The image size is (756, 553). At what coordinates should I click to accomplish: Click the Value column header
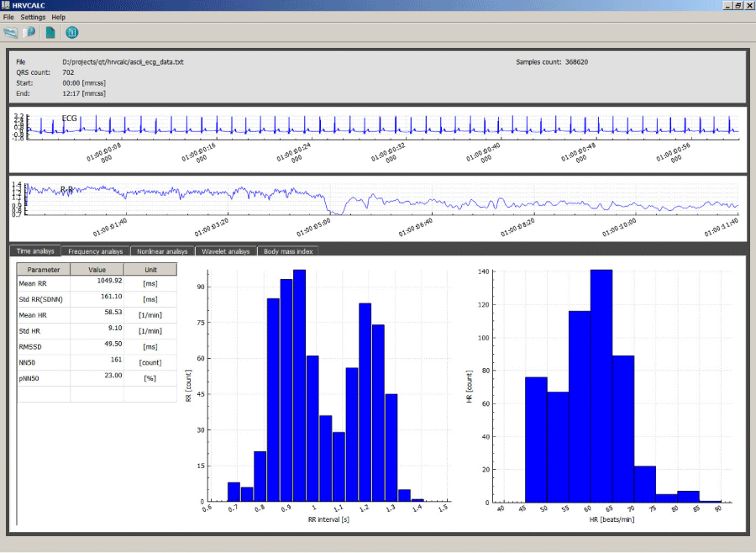(97, 270)
